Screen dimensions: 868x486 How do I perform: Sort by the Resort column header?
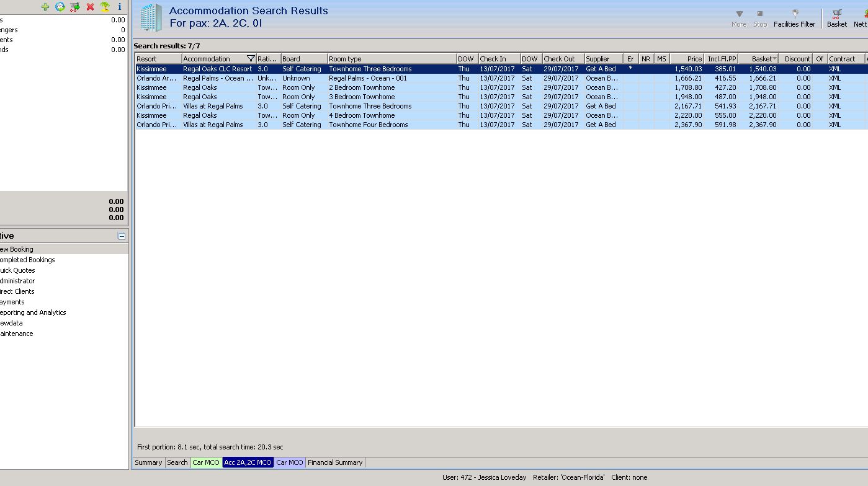(x=158, y=59)
